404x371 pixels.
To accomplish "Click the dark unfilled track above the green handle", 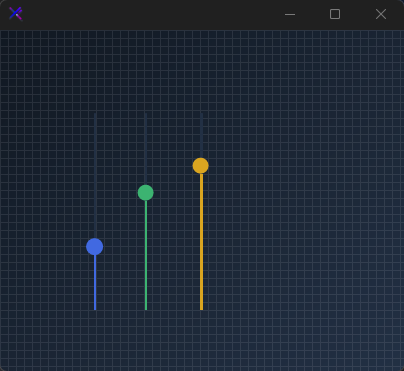I will pos(146,149).
